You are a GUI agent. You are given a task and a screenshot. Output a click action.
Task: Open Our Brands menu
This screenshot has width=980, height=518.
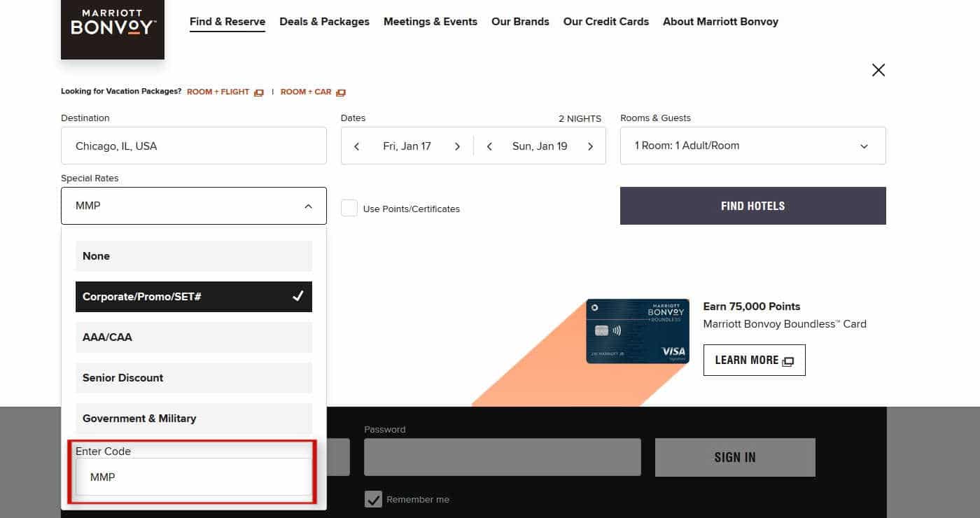tap(520, 22)
